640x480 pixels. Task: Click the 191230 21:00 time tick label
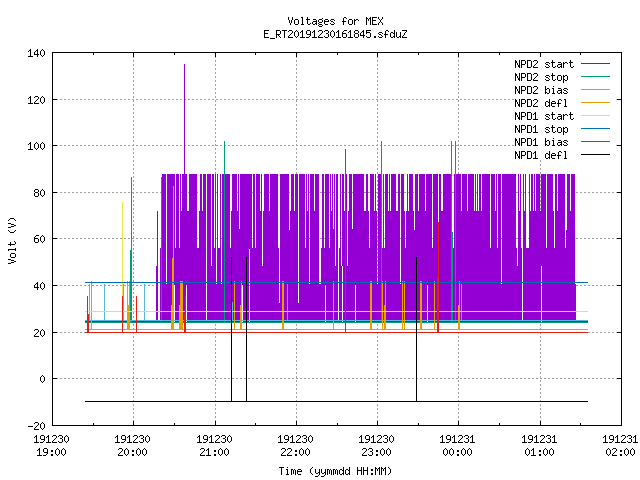(x=214, y=446)
